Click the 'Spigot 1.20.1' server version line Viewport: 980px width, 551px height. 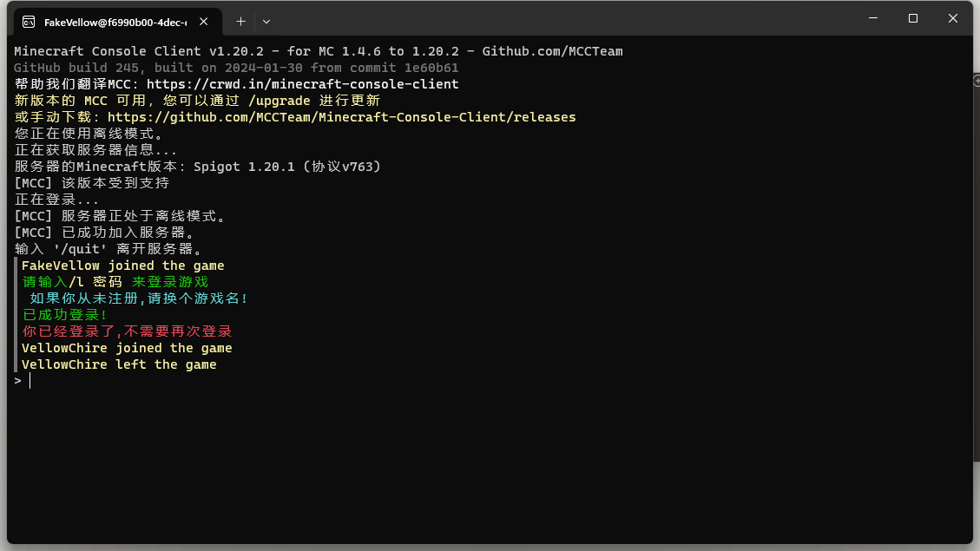point(198,167)
